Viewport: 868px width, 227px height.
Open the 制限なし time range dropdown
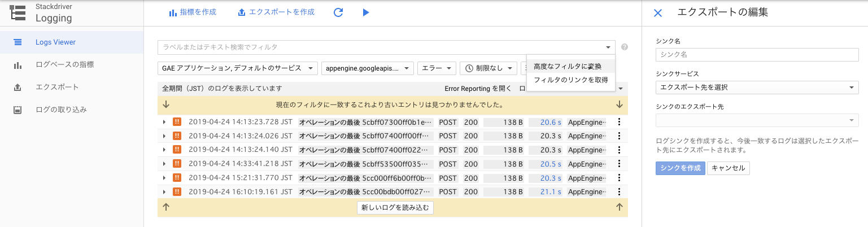pyautogui.click(x=488, y=68)
